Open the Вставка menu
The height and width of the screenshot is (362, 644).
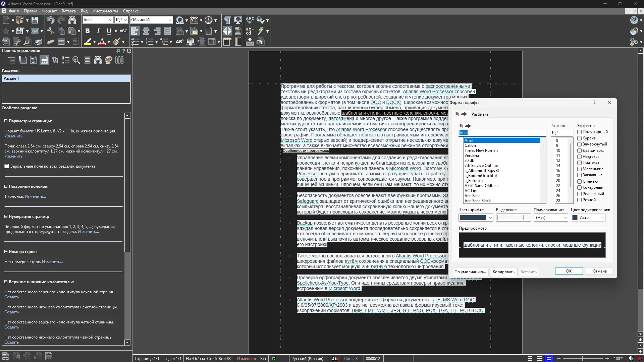[68, 11]
